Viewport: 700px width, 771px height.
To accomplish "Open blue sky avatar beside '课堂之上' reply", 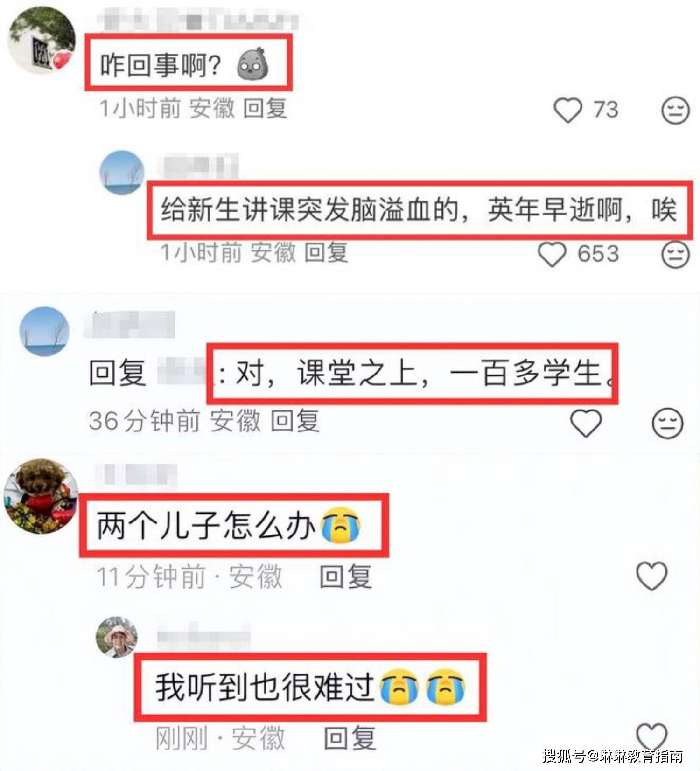I will click(44, 332).
